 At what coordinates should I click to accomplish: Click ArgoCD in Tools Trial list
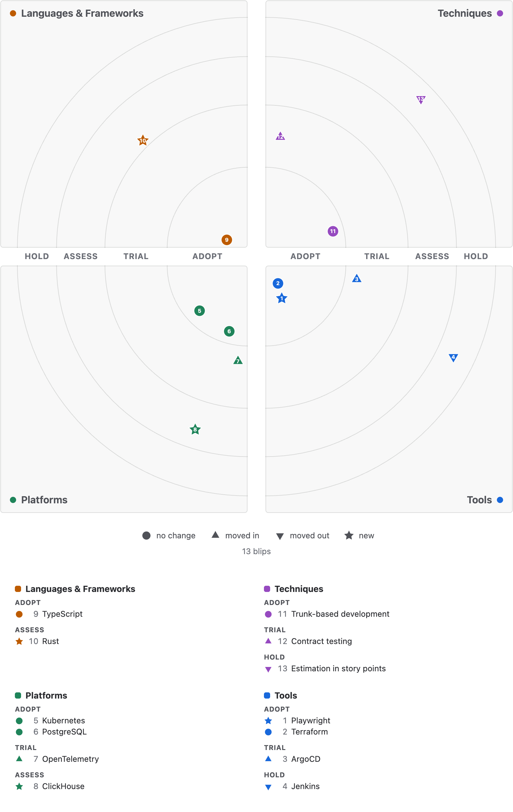click(x=306, y=759)
